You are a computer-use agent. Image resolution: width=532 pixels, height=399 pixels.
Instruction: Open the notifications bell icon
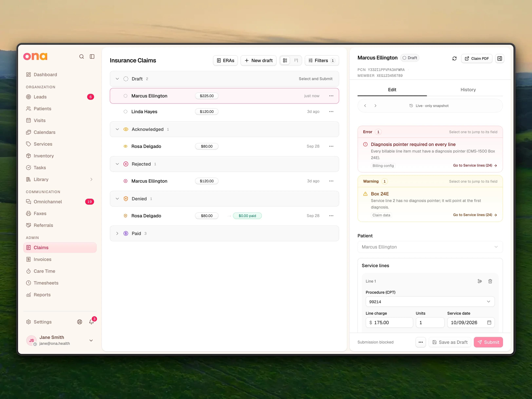[91, 322]
